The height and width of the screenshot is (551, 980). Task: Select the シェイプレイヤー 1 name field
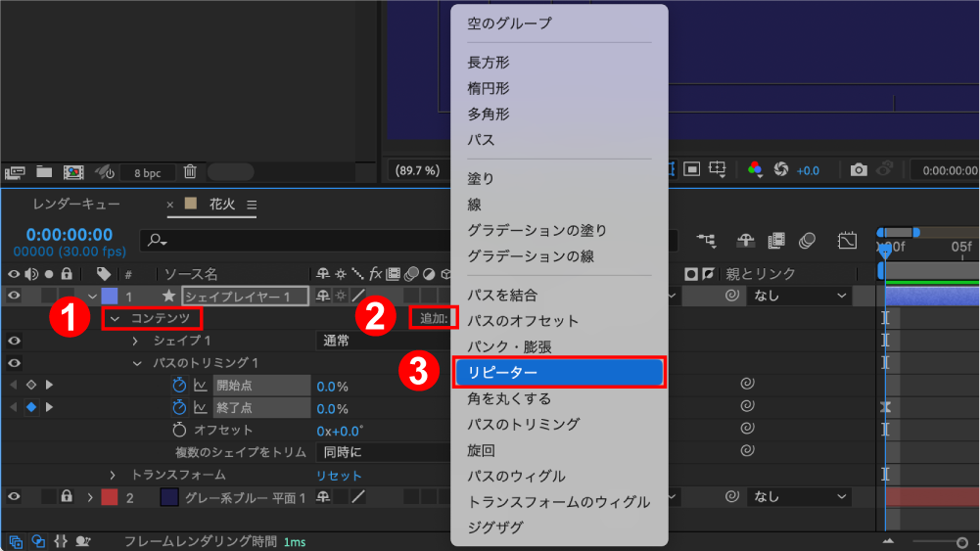pyautogui.click(x=245, y=297)
